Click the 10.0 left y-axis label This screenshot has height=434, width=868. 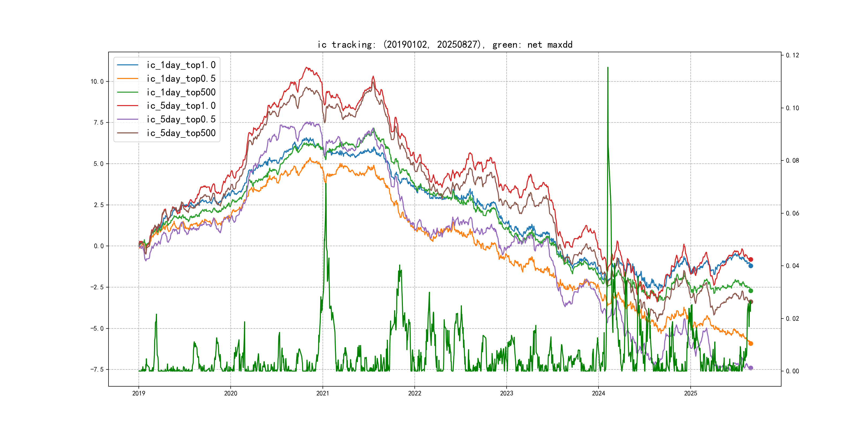97,81
